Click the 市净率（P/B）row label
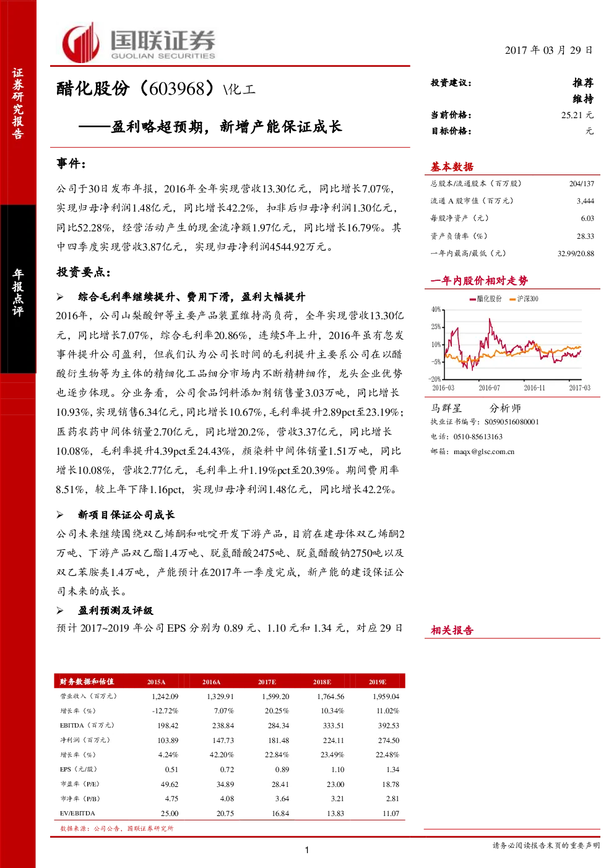Image resolution: width=614 pixels, height=868 pixels. tap(80, 799)
